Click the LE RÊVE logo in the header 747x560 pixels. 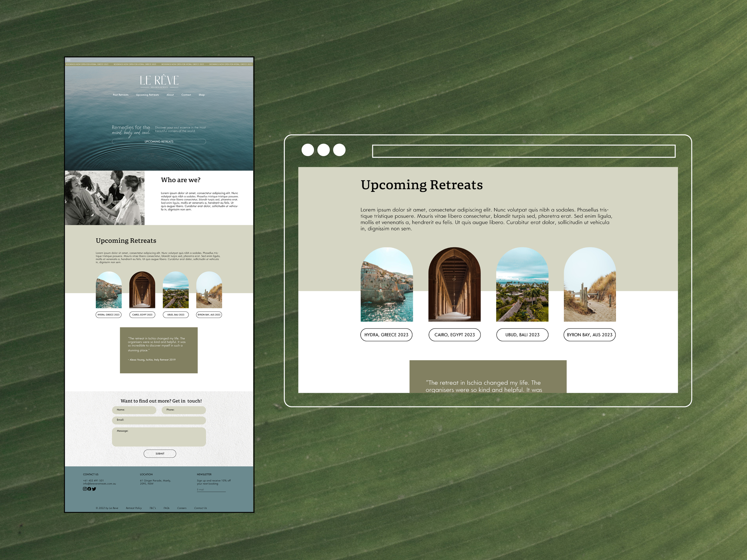pyautogui.click(x=159, y=81)
